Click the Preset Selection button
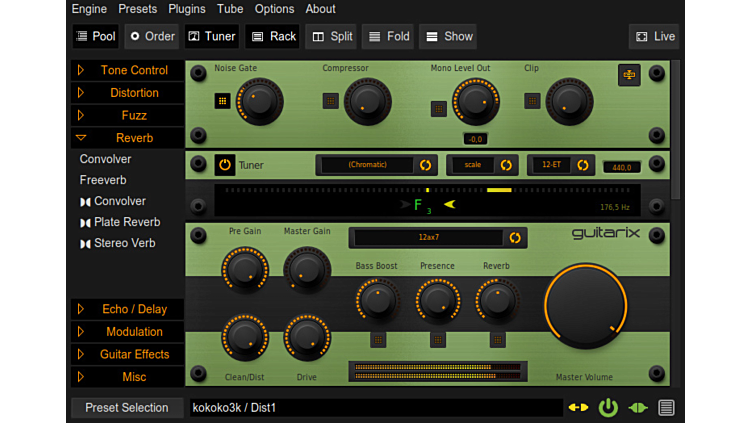Image resolution: width=752 pixels, height=423 pixels. coord(126,408)
